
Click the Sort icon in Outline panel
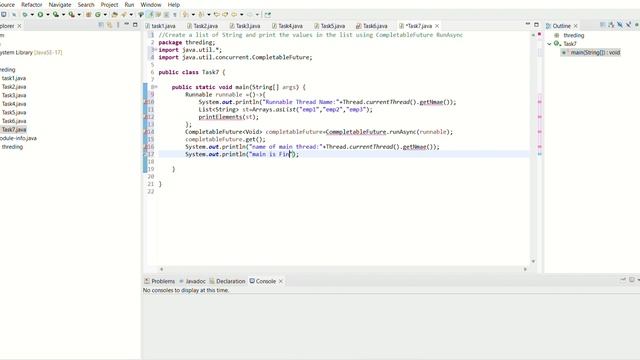coord(611,25)
